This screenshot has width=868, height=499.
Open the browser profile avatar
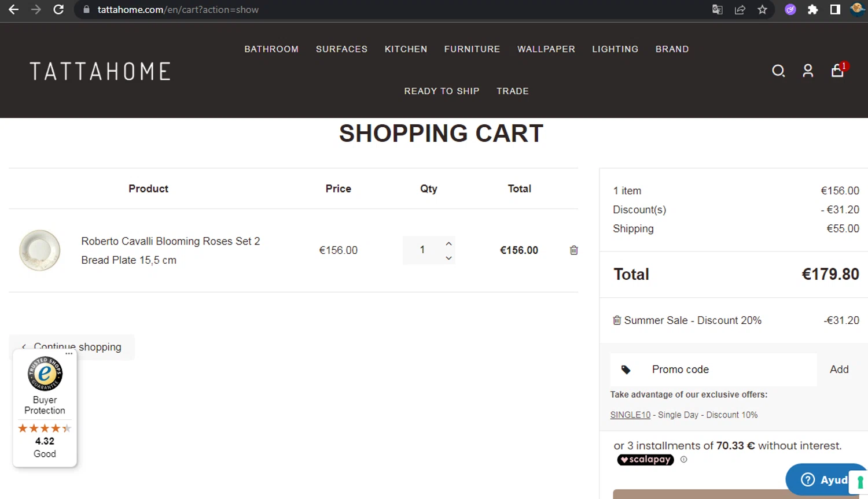(x=858, y=10)
